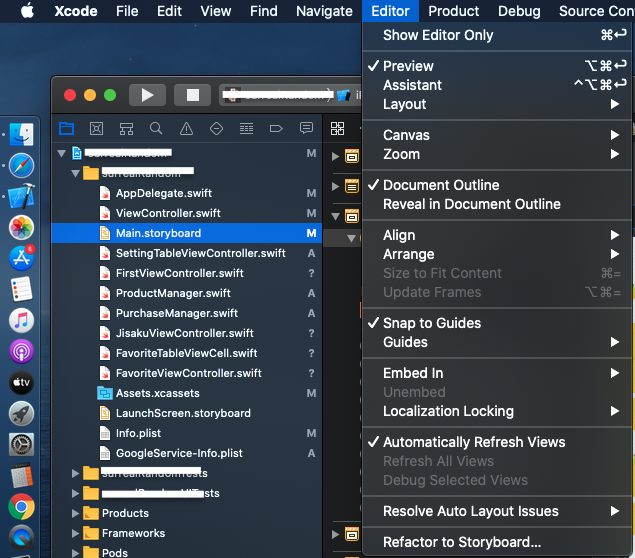This screenshot has height=558, width=635.
Task: Open Apple TV from the Dock
Action: point(21,382)
